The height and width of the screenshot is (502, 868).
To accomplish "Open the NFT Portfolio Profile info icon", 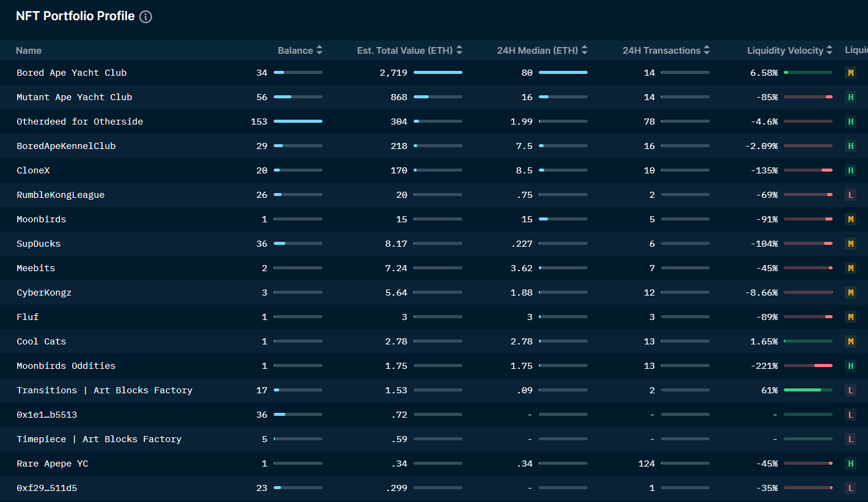I will point(145,17).
